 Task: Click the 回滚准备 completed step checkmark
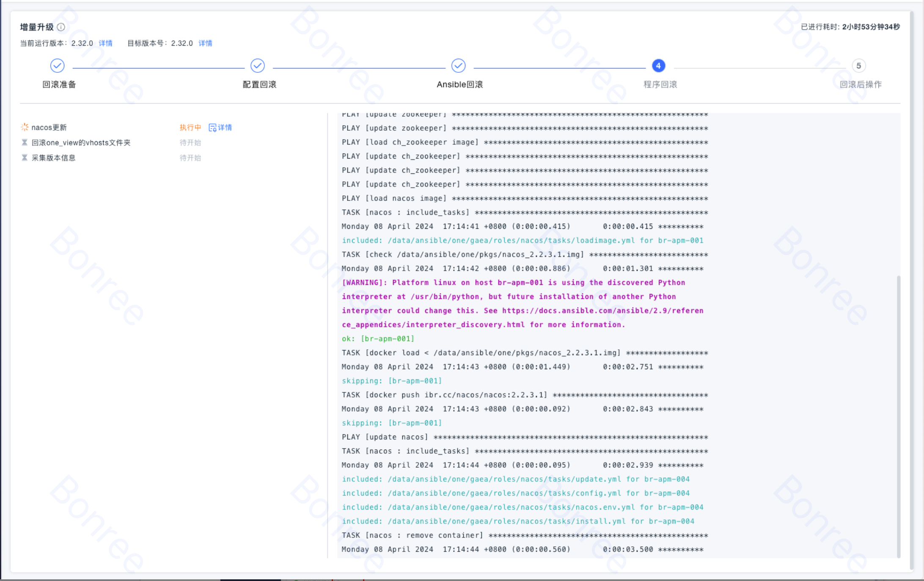(57, 66)
